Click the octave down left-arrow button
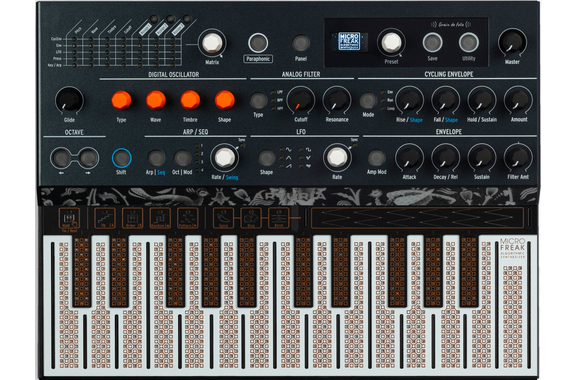Viewport: 576px width, 380px height. [x=61, y=158]
